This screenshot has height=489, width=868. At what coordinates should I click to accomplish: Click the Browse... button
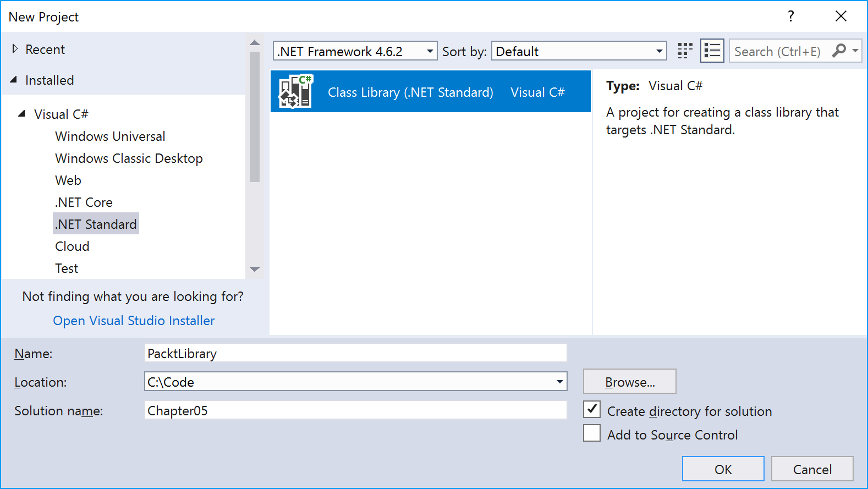click(x=629, y=382)
